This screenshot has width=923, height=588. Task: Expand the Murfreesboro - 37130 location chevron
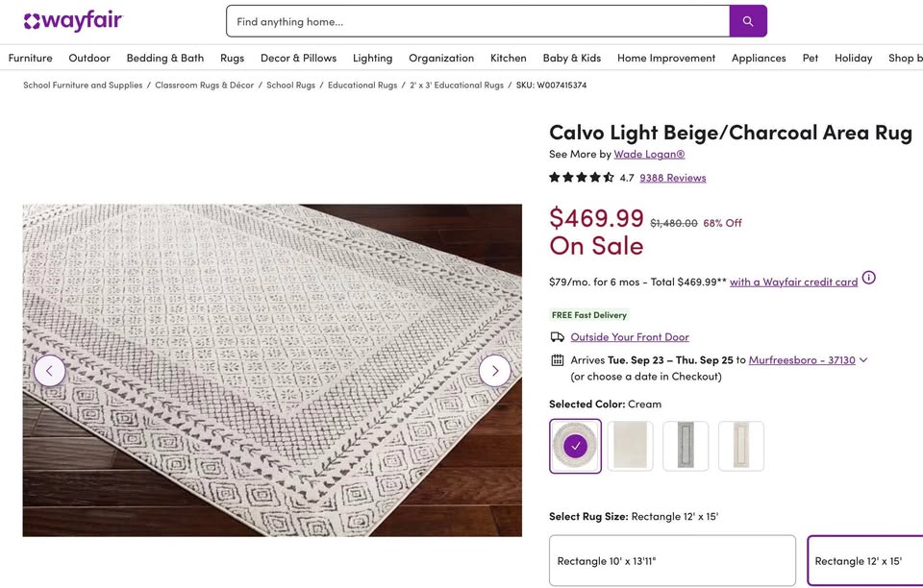tap(863, 360)
